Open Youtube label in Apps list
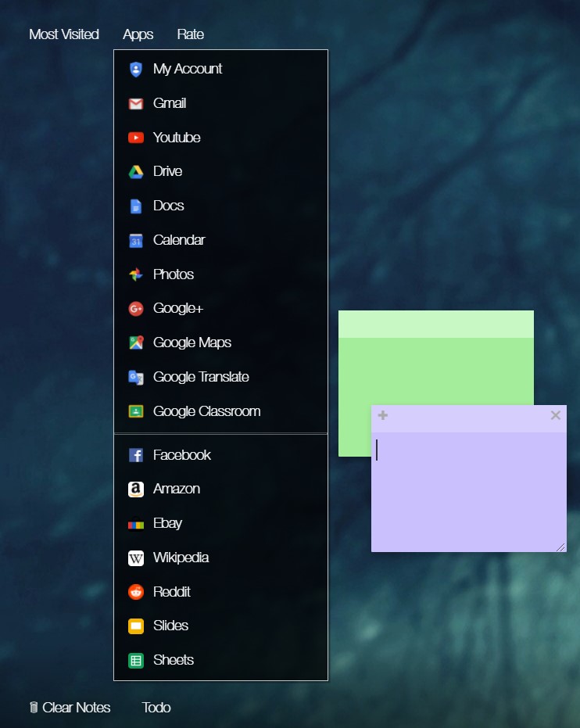This screenshot has width=580, height=728. pyautogui.click(x=177, y=138)
